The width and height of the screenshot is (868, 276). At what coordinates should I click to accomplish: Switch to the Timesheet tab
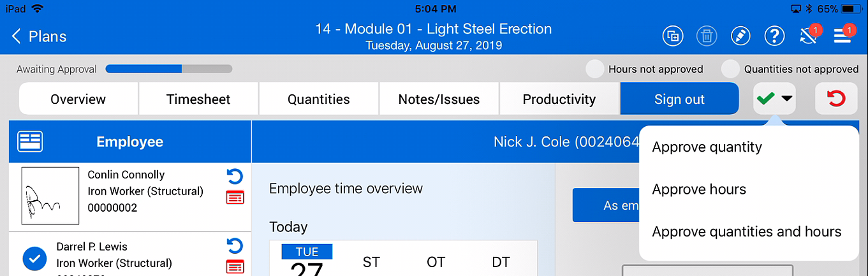(198, 99)
